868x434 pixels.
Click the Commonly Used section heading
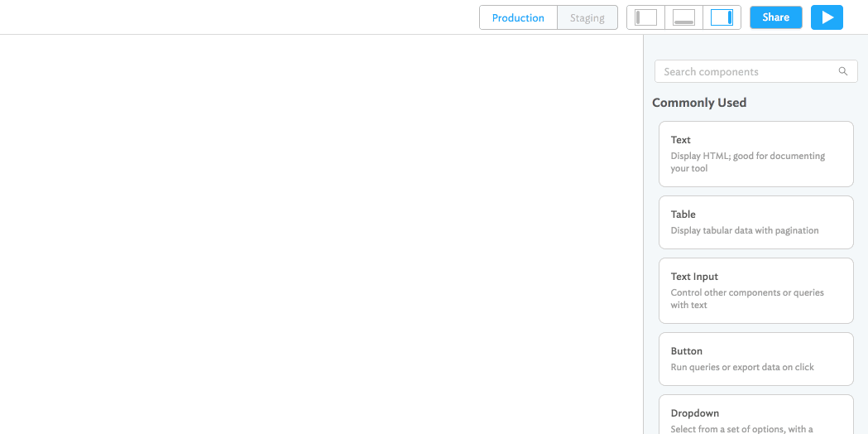coord(699,103)
